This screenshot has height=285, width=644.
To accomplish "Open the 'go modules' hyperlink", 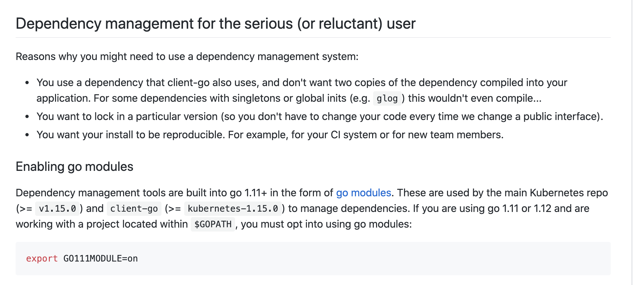I will coord(363,193).
